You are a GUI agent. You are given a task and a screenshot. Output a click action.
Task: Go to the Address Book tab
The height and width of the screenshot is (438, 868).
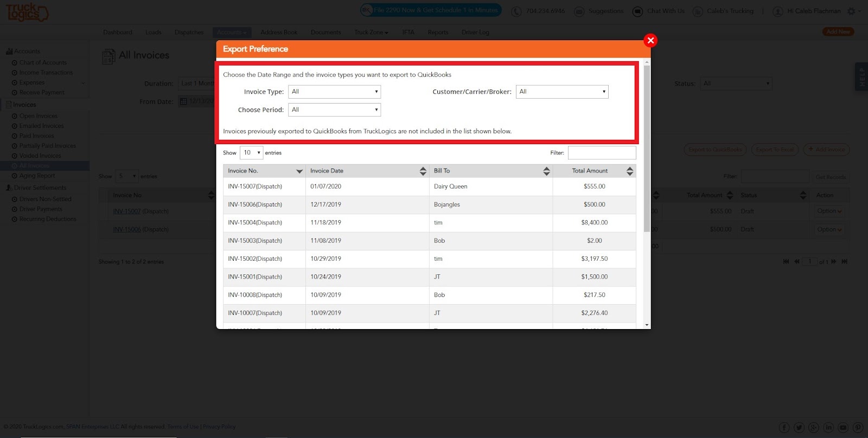pos(279,33)
